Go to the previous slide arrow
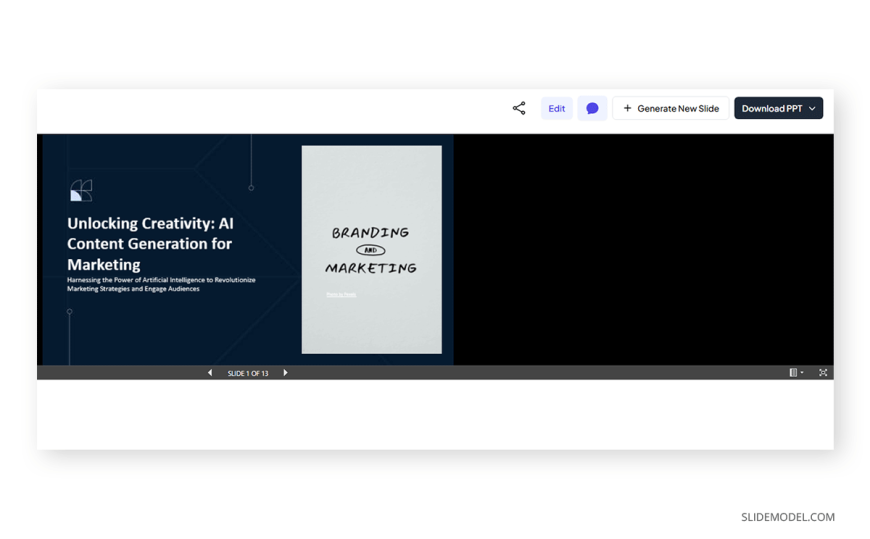870x539 pixels. [x=210, y=373]
